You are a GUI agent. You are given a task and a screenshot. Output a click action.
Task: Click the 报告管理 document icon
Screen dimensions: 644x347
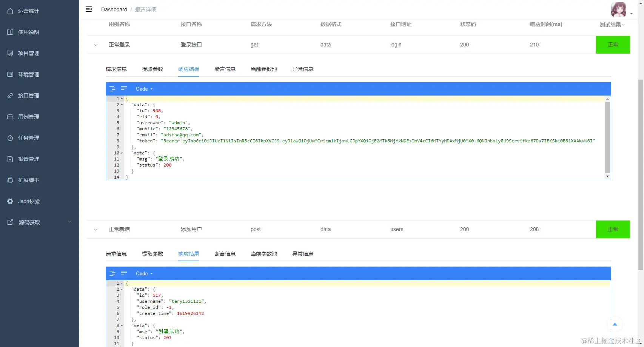[x=10, y=159]
